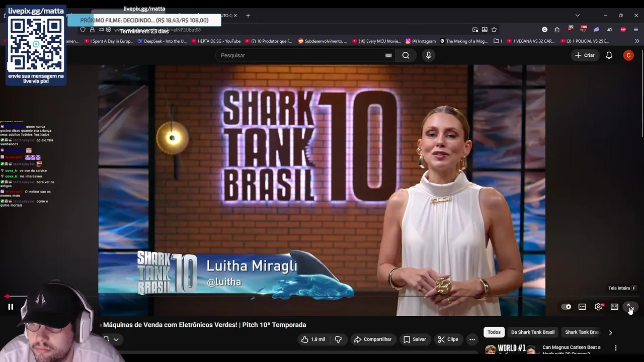Open the notifications bell

pos(609,55)
